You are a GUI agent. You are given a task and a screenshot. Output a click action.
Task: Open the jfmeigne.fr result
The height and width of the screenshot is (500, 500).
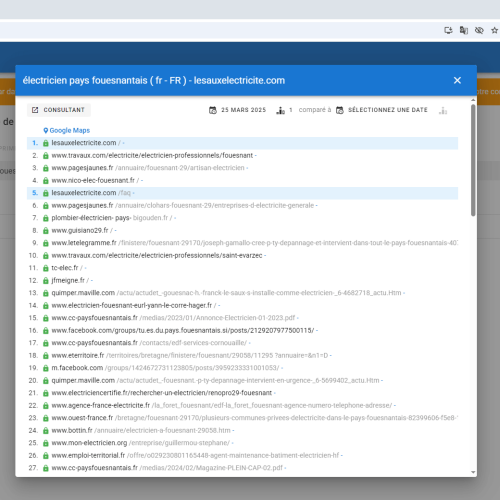[68, 281]
